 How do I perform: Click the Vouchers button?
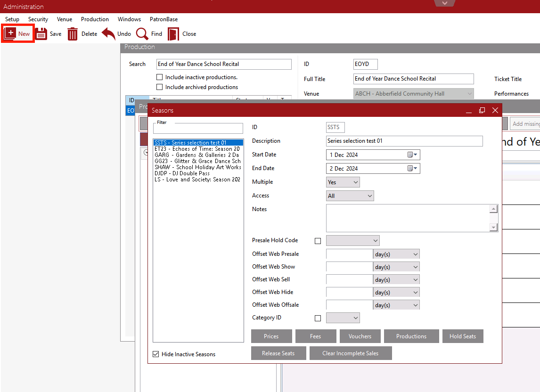[360, 336]
